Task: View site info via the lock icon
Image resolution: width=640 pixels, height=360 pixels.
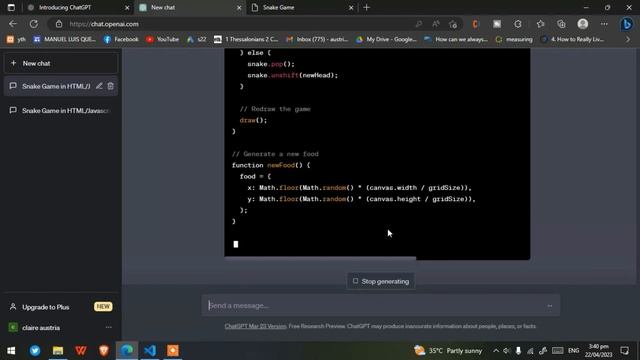Action: point(59,24)
